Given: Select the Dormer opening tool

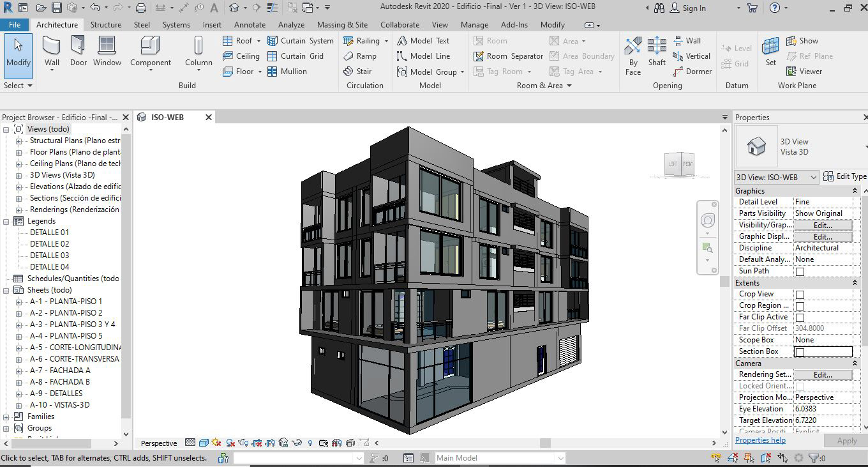Looking at the screenshot, I should pos(692,72).
